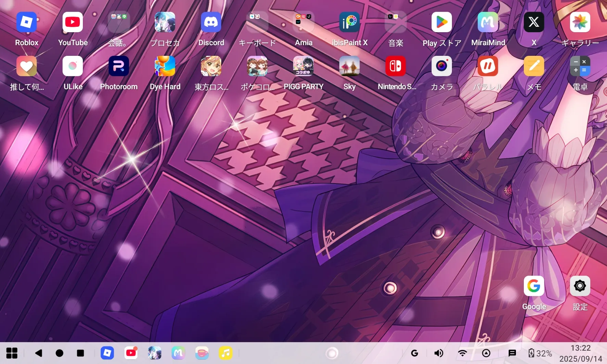Open the Roblox app on the home screen
Screen dimensions: 607x364
[27, 22]
